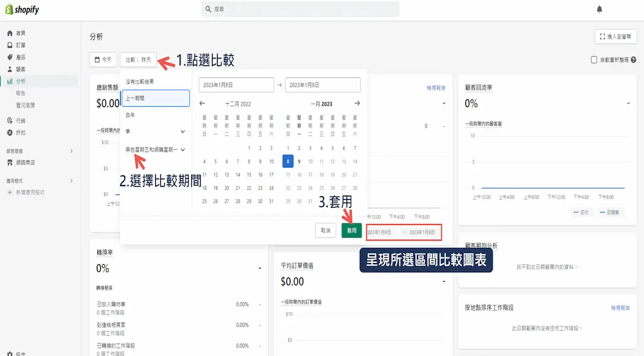Click the 網路商店 storefront icon
The width and height of the screenshot is (644, 356).
click(x=10, y=162)
